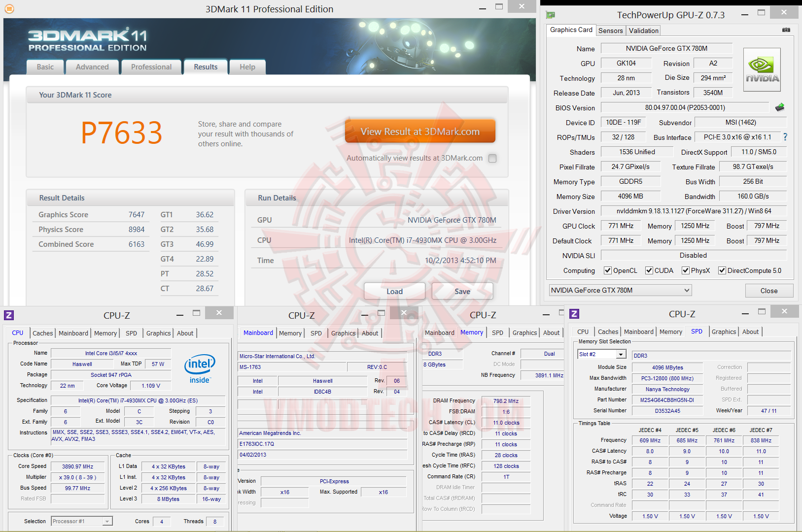Click the Save button in 3DMark
This screenshot has width=802, height=532.
click(x=462, y=291)
